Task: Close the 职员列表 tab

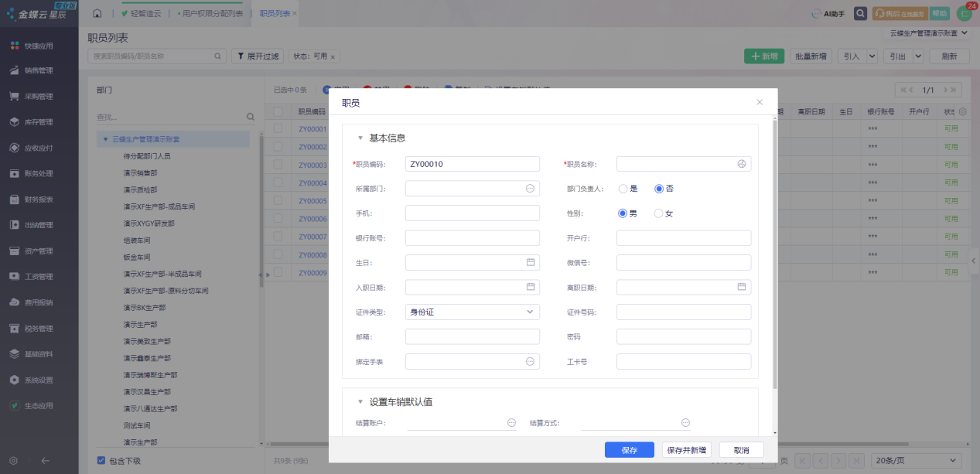Action: tap(295, 14)
